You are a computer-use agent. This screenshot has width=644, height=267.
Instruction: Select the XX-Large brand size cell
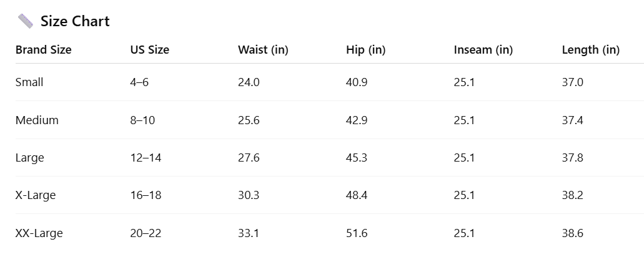pos(39,233)
